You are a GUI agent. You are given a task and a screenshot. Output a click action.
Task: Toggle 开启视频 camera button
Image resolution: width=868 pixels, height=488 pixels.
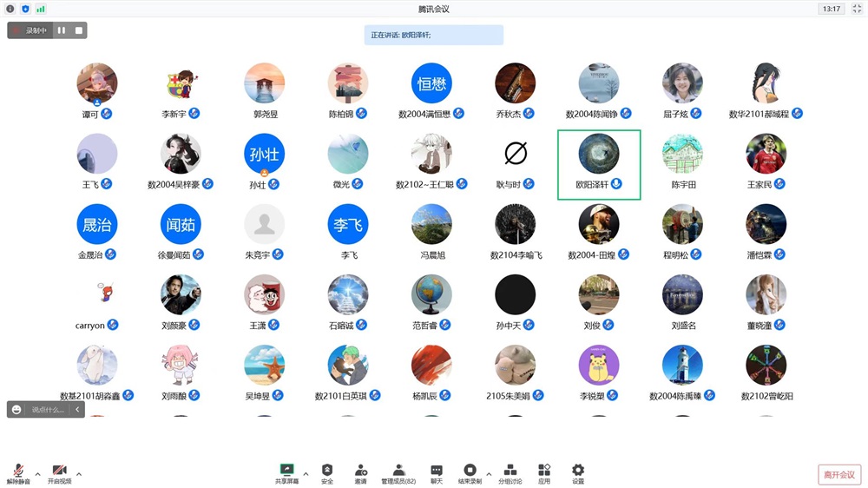(59, 472)
